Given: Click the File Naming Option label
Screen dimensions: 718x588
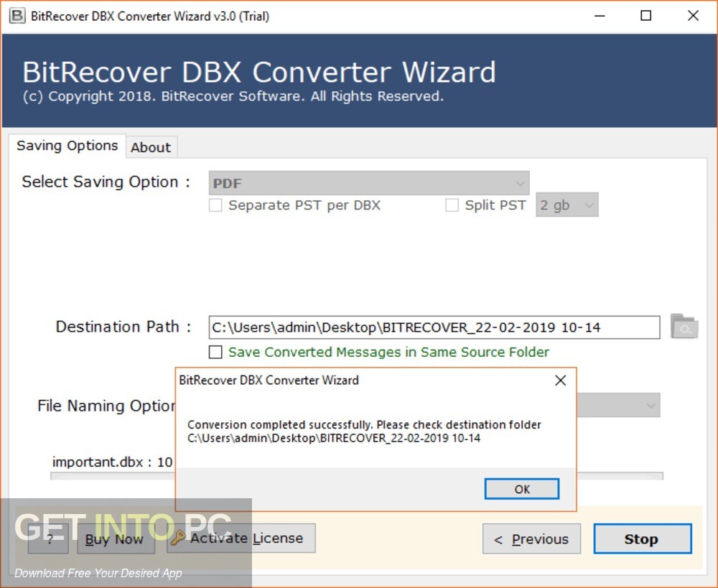Looking at the screenshot, I should (106, 406).
